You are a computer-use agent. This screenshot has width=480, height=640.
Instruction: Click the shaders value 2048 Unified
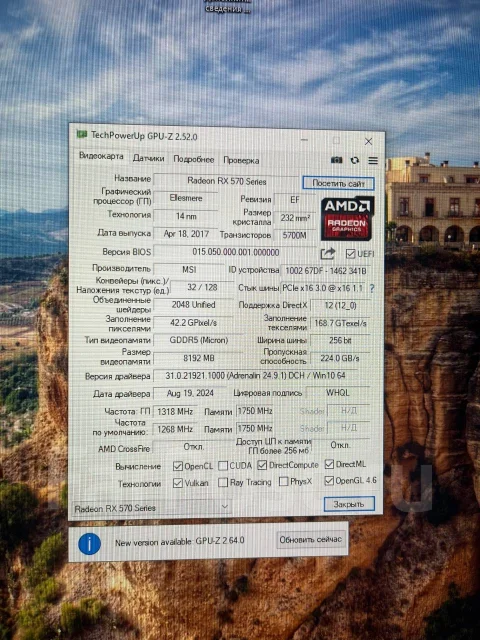click(193, 305)
